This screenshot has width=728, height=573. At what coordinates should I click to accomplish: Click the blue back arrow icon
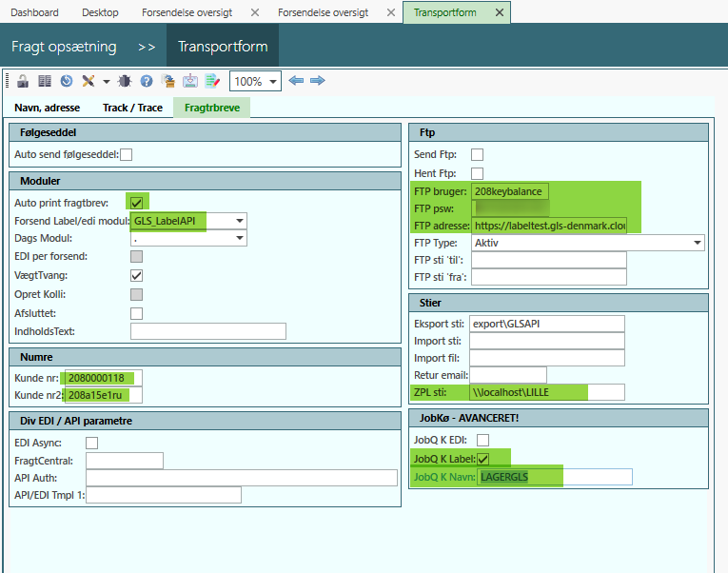(296, 82)
